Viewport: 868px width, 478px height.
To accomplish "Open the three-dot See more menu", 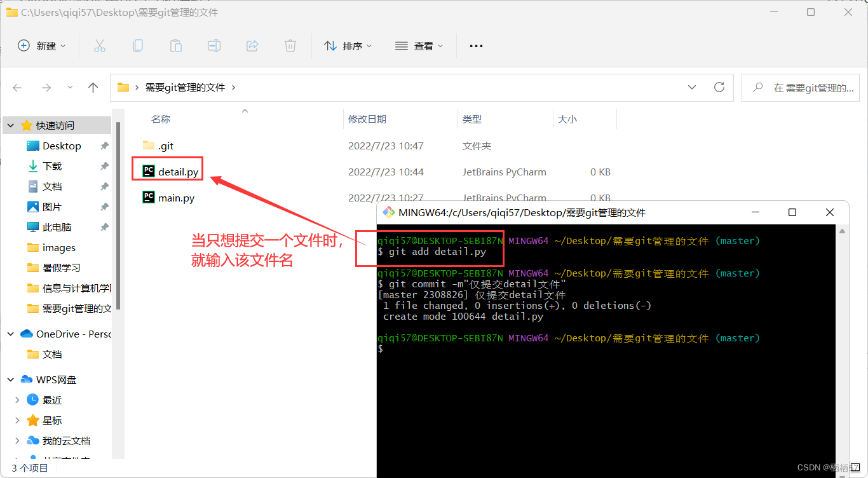I will pos(476,46).
